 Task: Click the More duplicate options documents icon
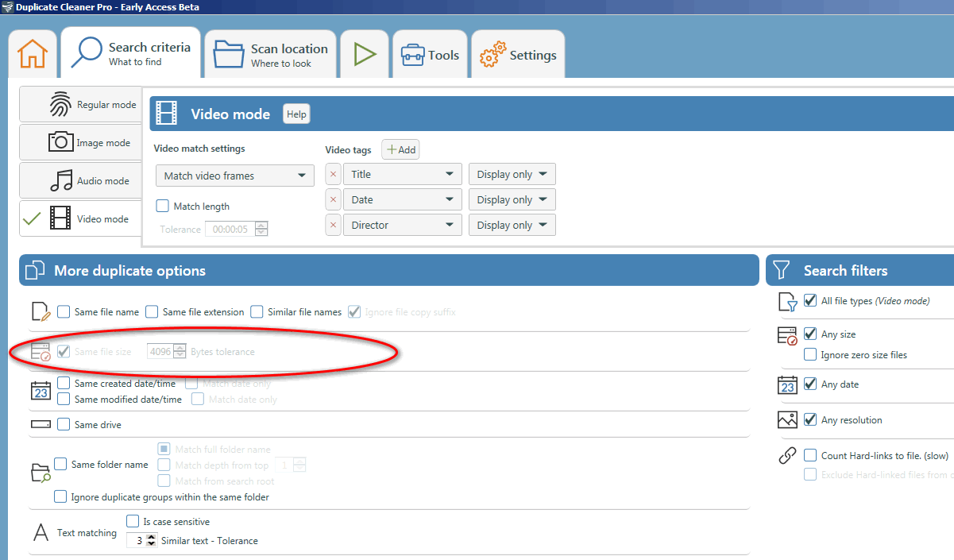[35, 270]
